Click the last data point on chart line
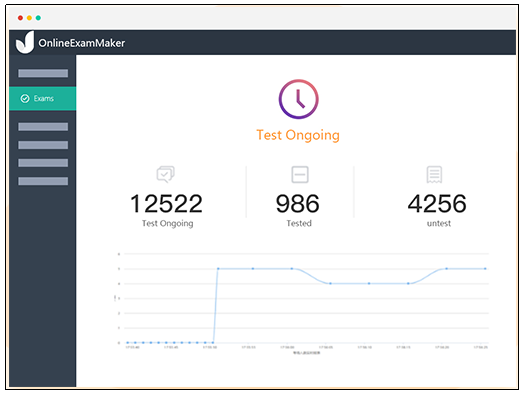Viewport: 525px width, 396px height. (485, 268)
